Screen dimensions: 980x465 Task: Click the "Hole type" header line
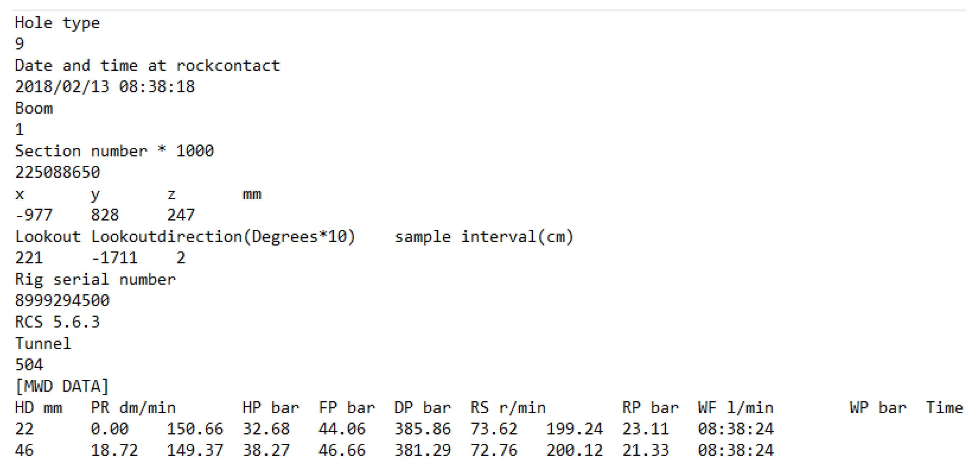point(57,23)
